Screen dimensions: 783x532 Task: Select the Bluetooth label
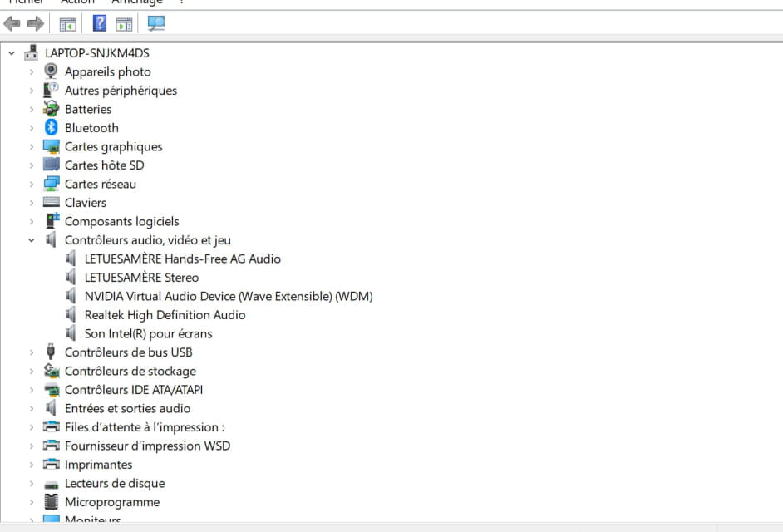(x=92, y=128)
